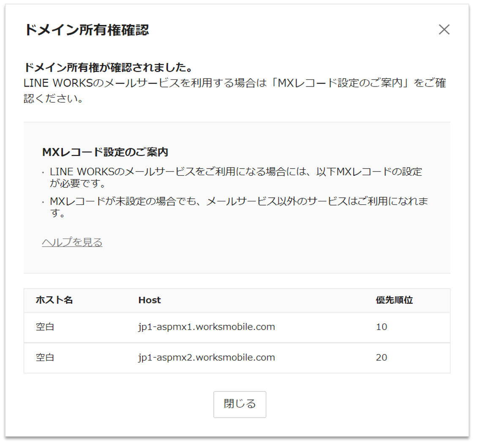Image resolution: width=480 pixels, height=448 pixels.
Task: Close the domain ownership dialog with X
Action: coord(444,30)
